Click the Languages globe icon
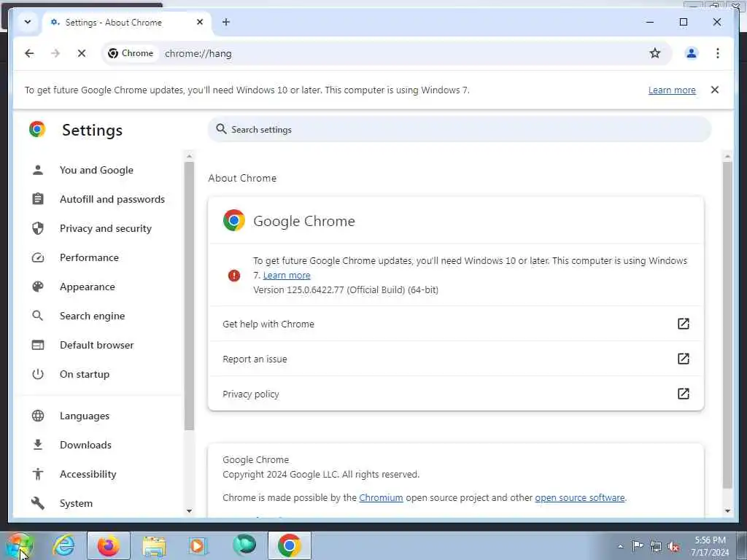747x560 pixels. point(38,416)
